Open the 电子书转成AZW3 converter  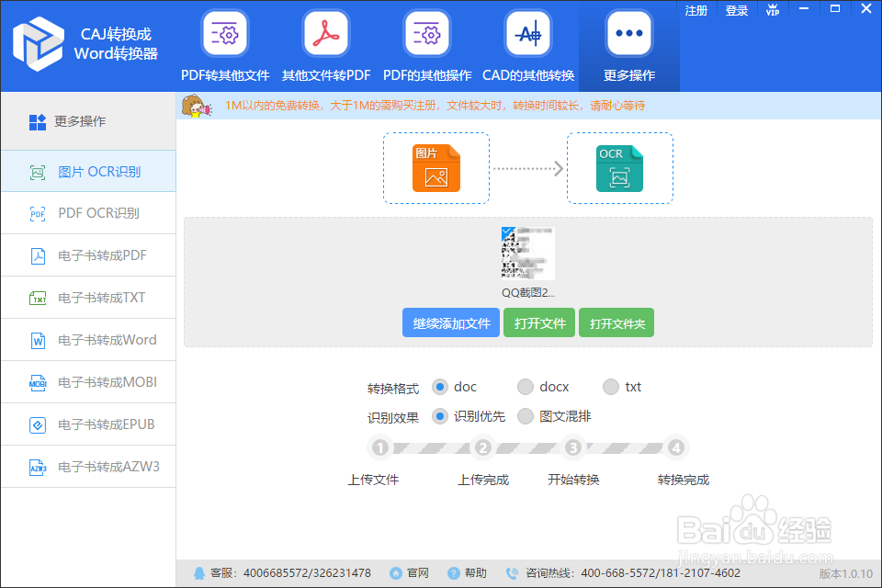click(x=87, y=467)
